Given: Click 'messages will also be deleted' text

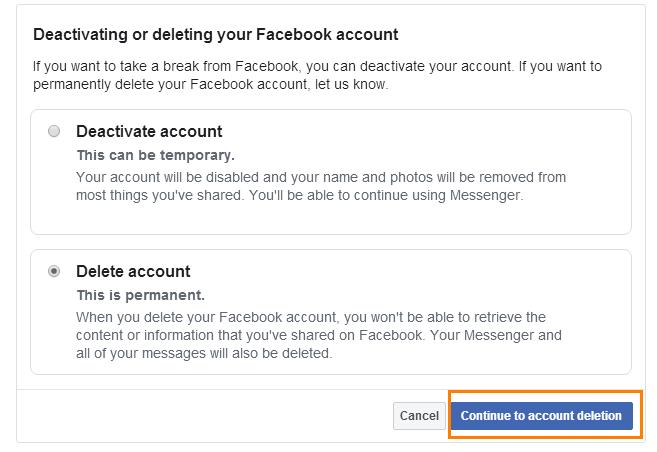Looking at the screenshot, I should pos(237,354).
